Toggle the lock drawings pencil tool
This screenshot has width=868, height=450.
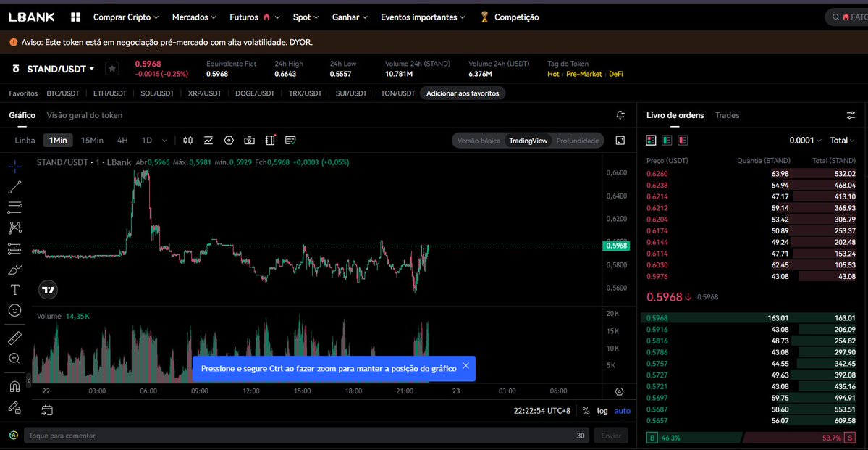coord(15,407)
